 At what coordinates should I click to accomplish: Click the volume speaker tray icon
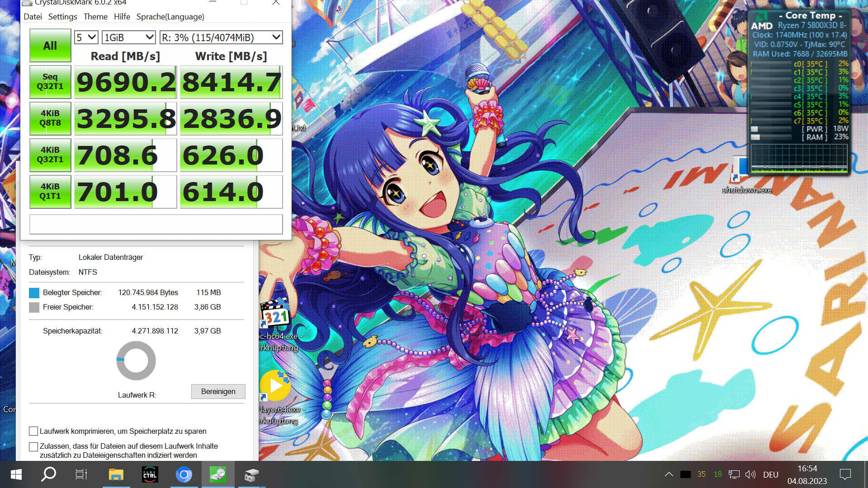[x=750, y=474]
